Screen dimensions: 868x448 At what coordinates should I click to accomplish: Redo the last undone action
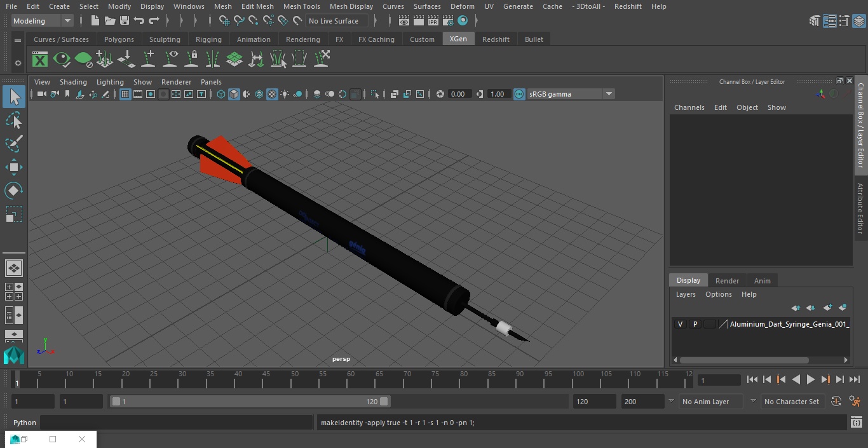click(154, 21)
